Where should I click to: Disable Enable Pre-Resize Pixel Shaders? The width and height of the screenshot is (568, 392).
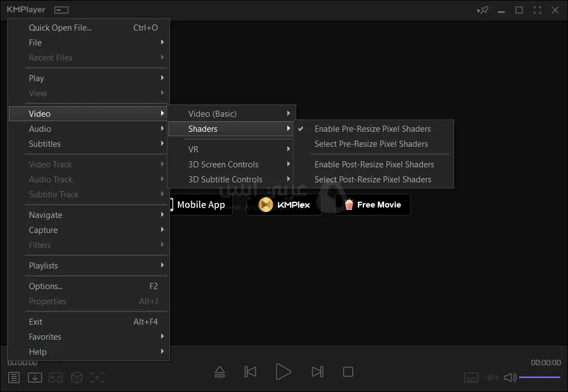372,129
